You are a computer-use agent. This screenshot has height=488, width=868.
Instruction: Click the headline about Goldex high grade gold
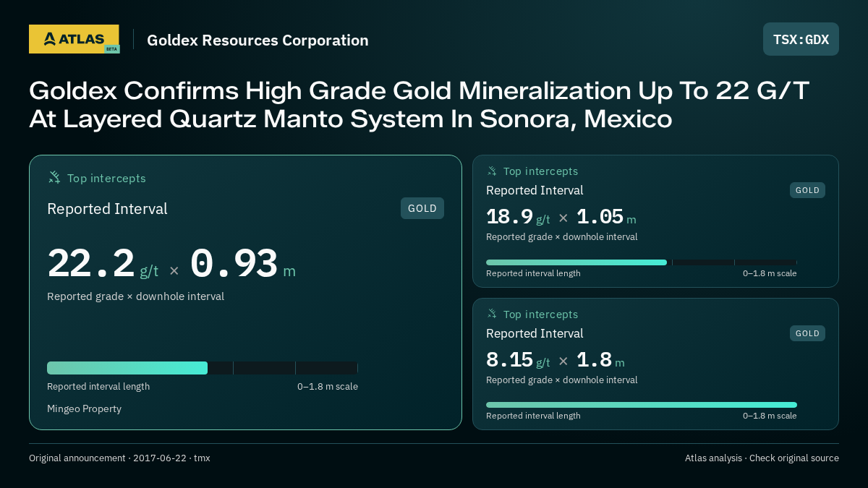[x=419, y=104]
